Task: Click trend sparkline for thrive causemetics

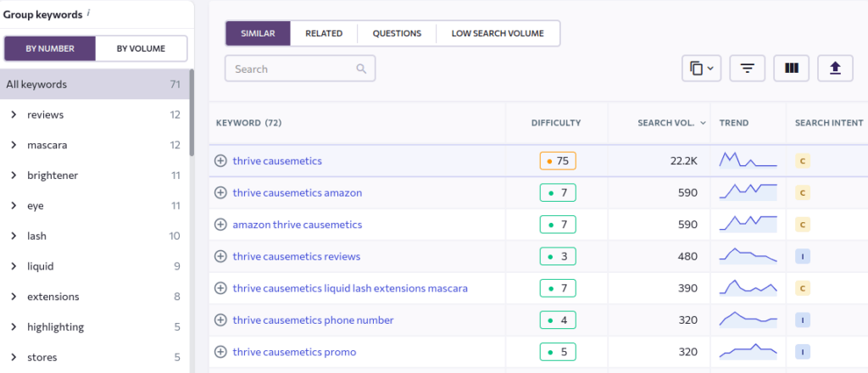Action: click(748, 159)
